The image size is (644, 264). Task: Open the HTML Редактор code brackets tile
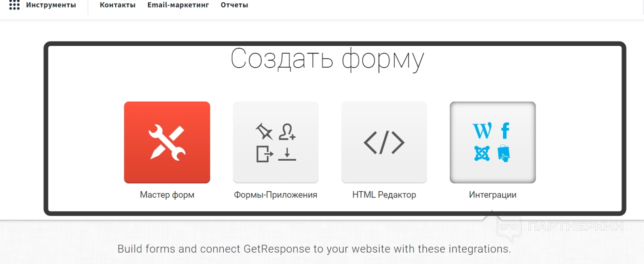pos(384,142)
